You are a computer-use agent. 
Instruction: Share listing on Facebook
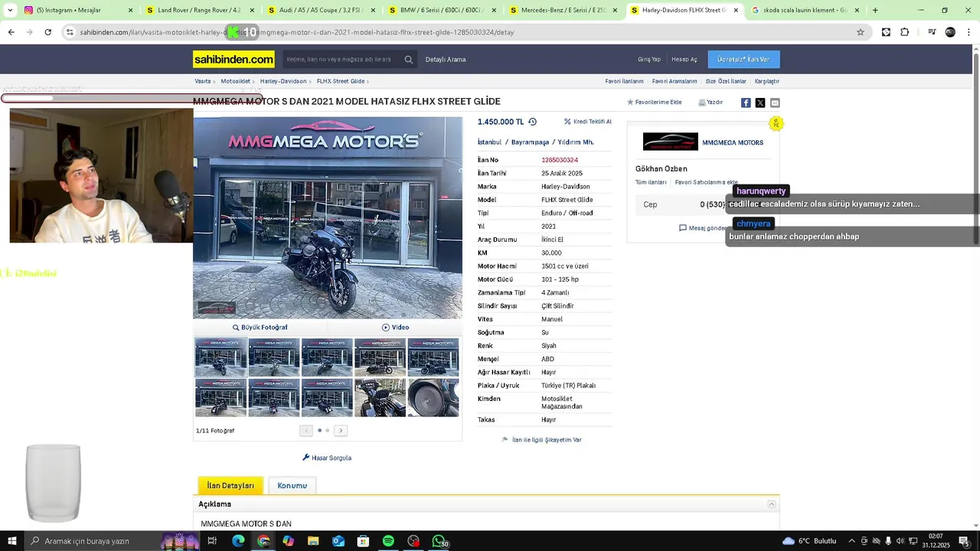(746, 103)
